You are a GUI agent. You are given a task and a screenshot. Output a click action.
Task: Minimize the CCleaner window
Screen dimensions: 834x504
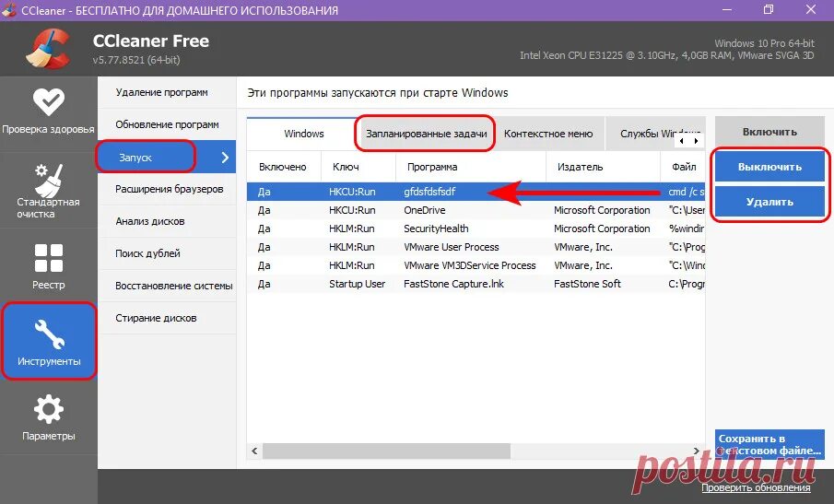(x=727, y=9)
